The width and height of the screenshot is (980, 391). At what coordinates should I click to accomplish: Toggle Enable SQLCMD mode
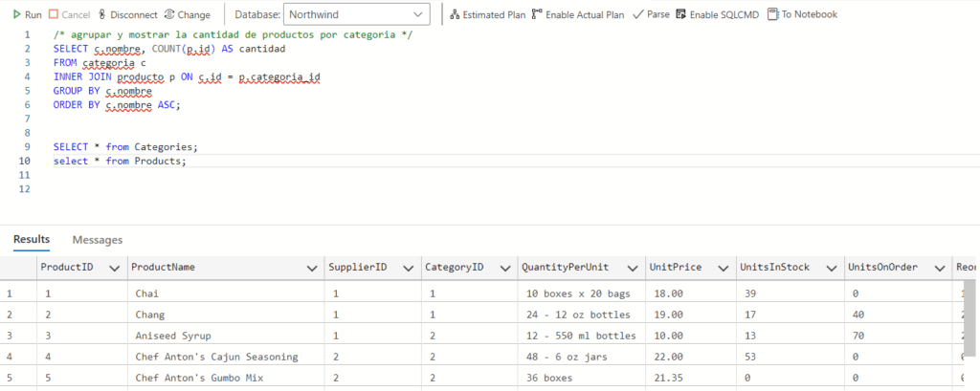tap(680, 14)
